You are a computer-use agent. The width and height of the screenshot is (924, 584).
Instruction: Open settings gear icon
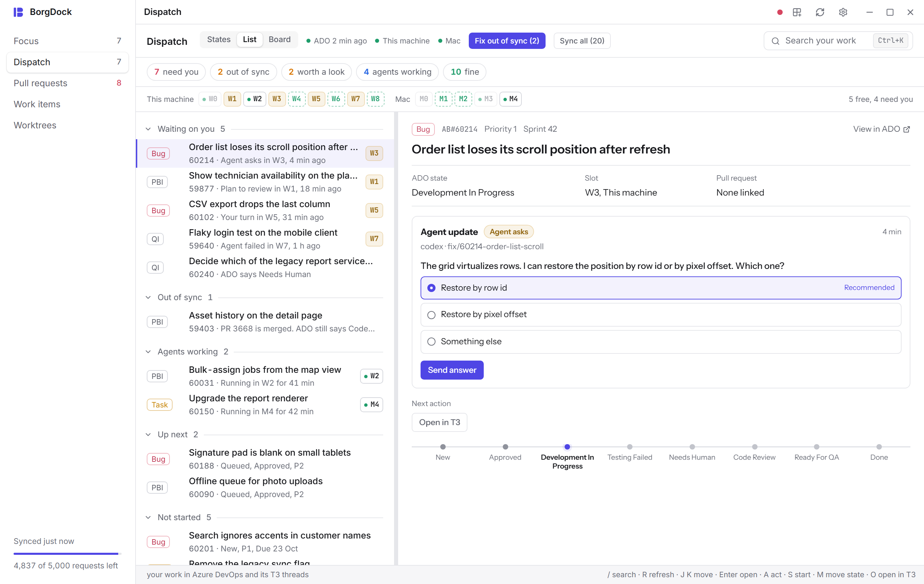click(x=843, y=12)
